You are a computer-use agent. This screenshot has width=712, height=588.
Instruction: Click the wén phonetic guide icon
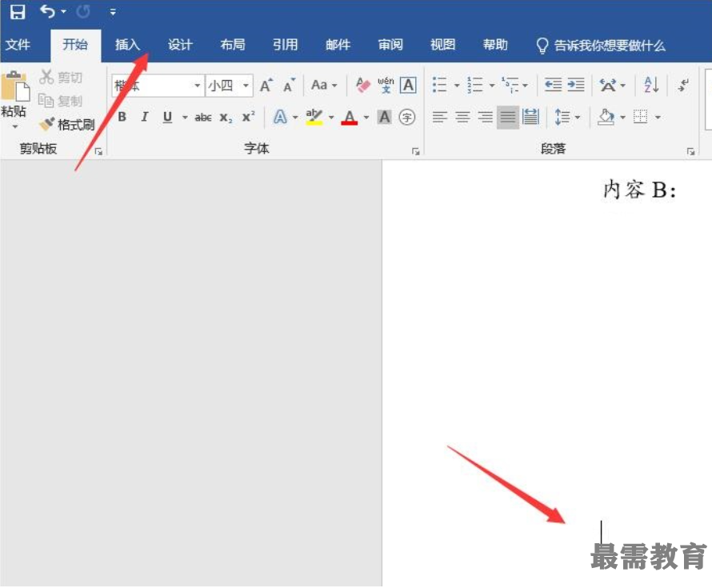click(386, 86)
